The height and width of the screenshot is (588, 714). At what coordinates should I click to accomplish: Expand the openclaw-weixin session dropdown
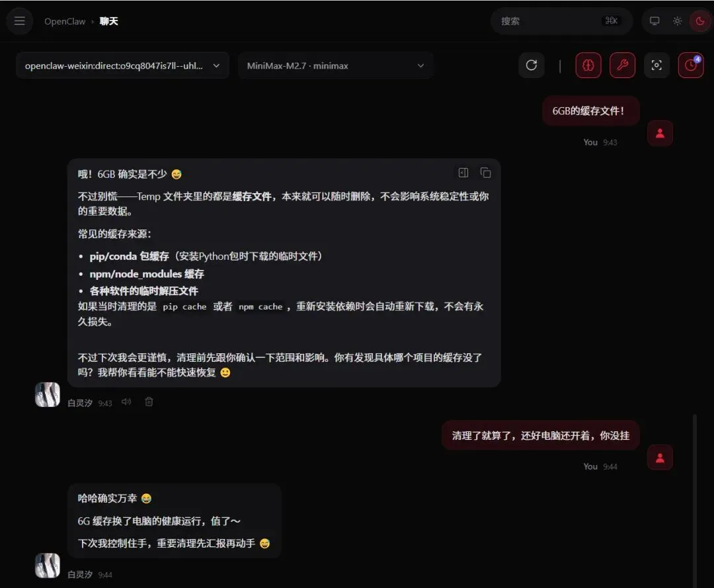coord(122,65)
